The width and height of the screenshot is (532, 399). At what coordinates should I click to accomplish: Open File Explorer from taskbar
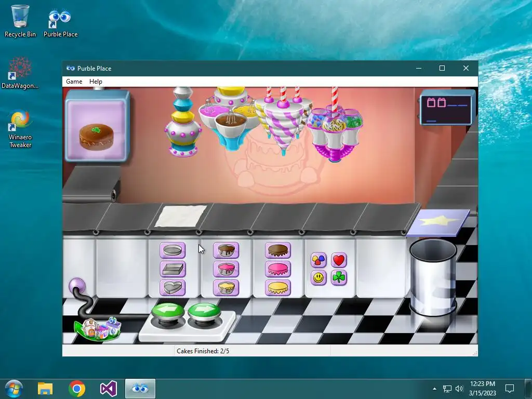pos(45,389)
